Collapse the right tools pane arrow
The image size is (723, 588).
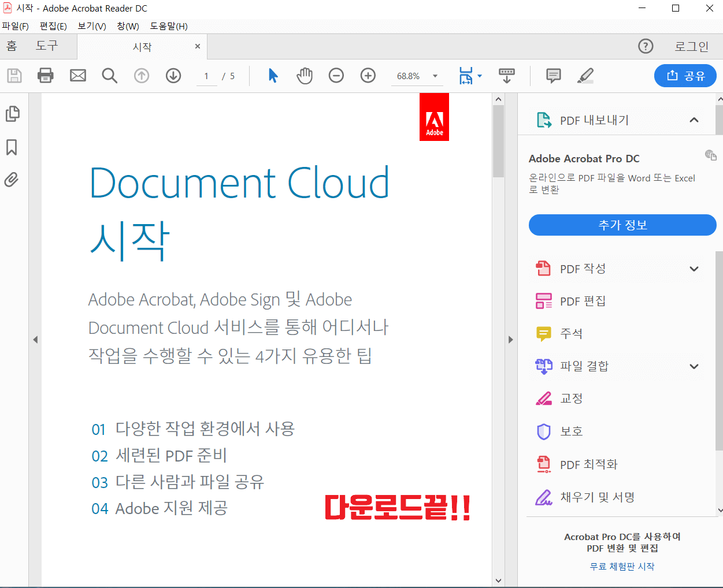510,340
